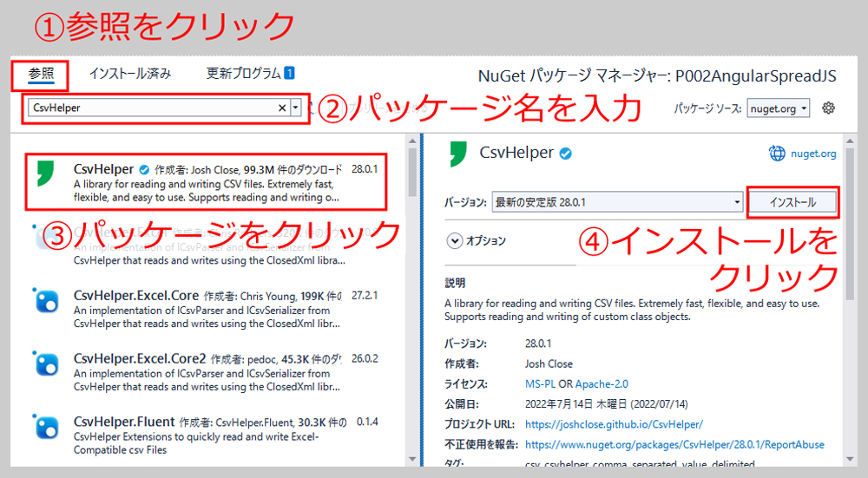Click the verified badge next to CsvHelper in list
The image size is (868, 478).
(144, 170)
